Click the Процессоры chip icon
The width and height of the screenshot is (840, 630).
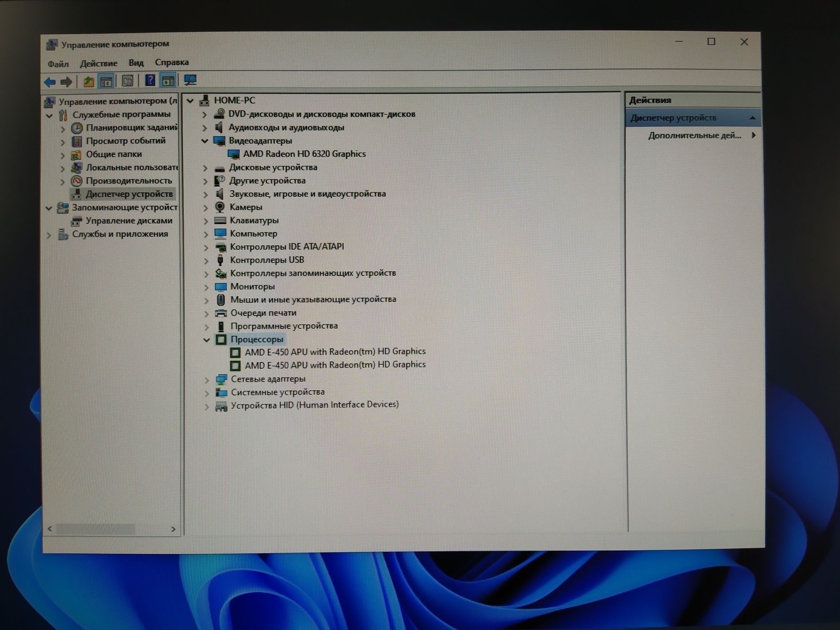(x=221, y=339)
